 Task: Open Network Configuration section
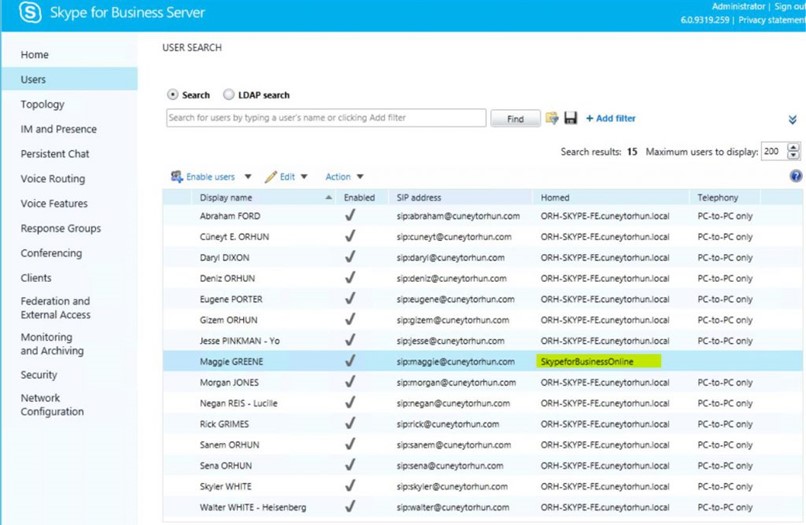click(x=52, y=405)
